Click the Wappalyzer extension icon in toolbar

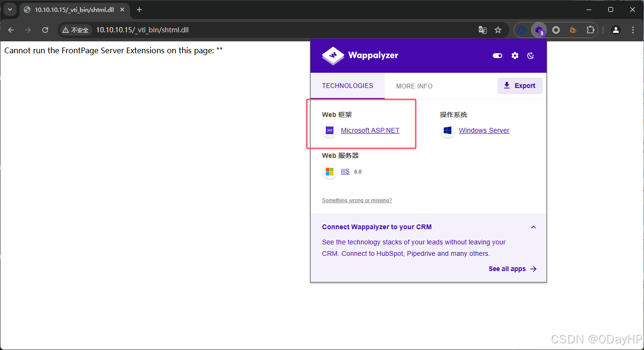click(539, 30)
